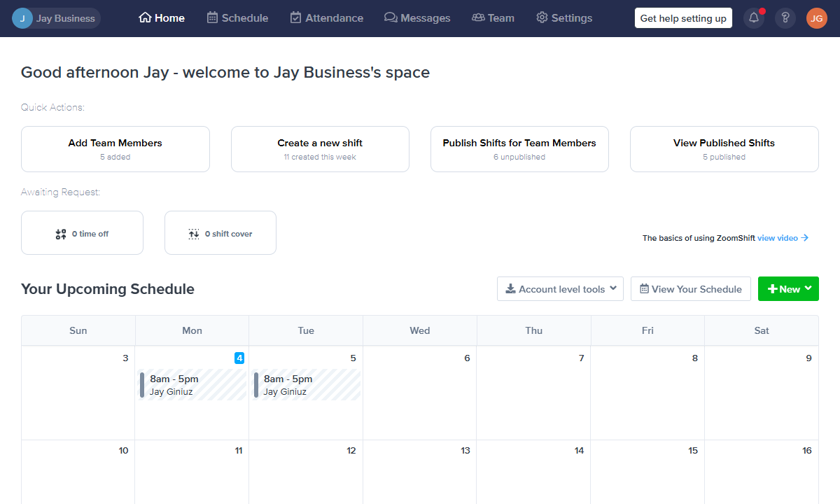Screen dimensions: 840x504
Task: Click the '5 added' text
Action: (115, 157)
